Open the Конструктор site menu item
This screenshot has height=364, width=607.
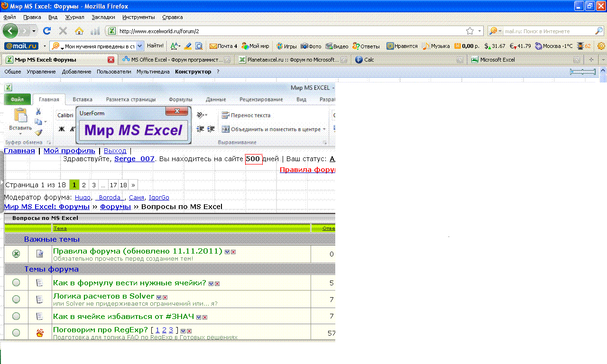coord(193,72)
